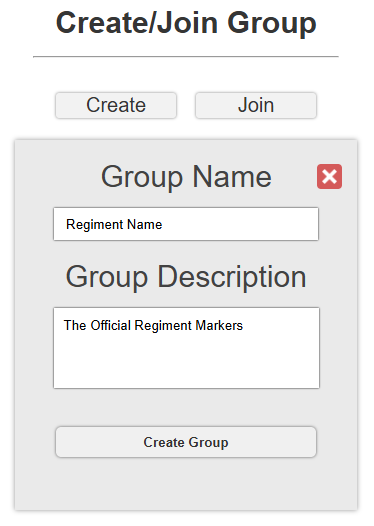Click 'The Official Regiment Markers' description text
The image size is (374, 526).
click(153, 325)
